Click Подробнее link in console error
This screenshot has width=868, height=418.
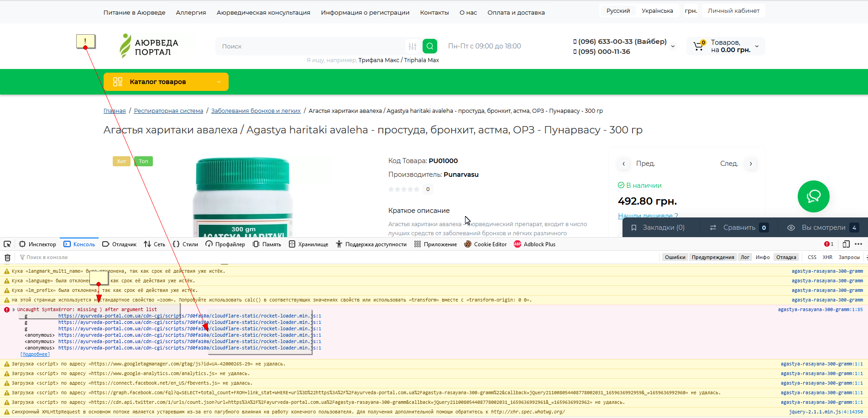pos(35,355)
